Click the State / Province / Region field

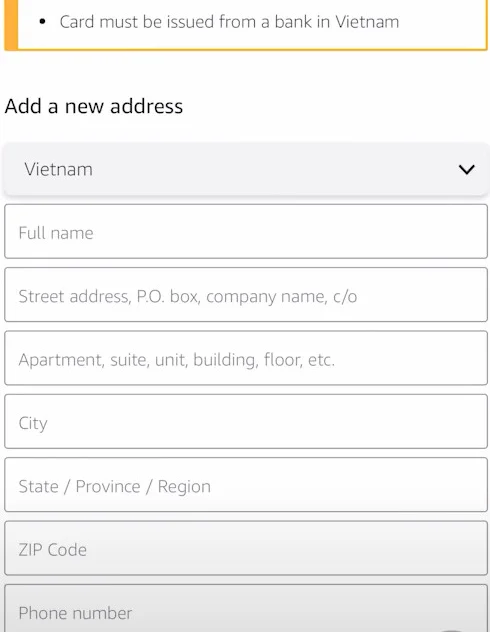(x=246, y=484)
